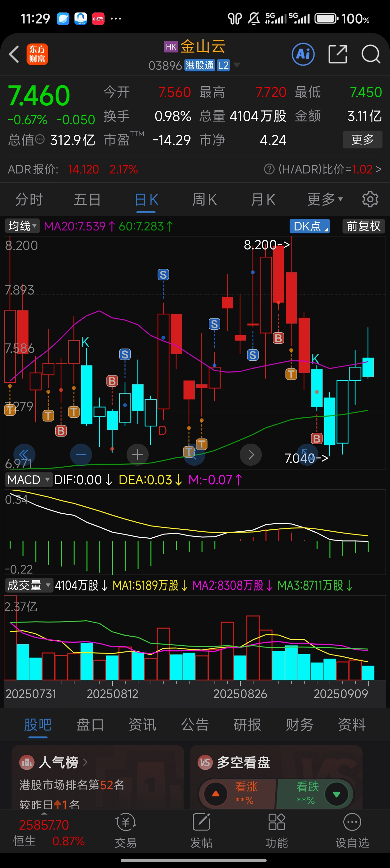The width and height of the screenshot is (390, 868).
Task: Expand the H/ADR 比价 arrow
Action: click(x=378, y=169)
